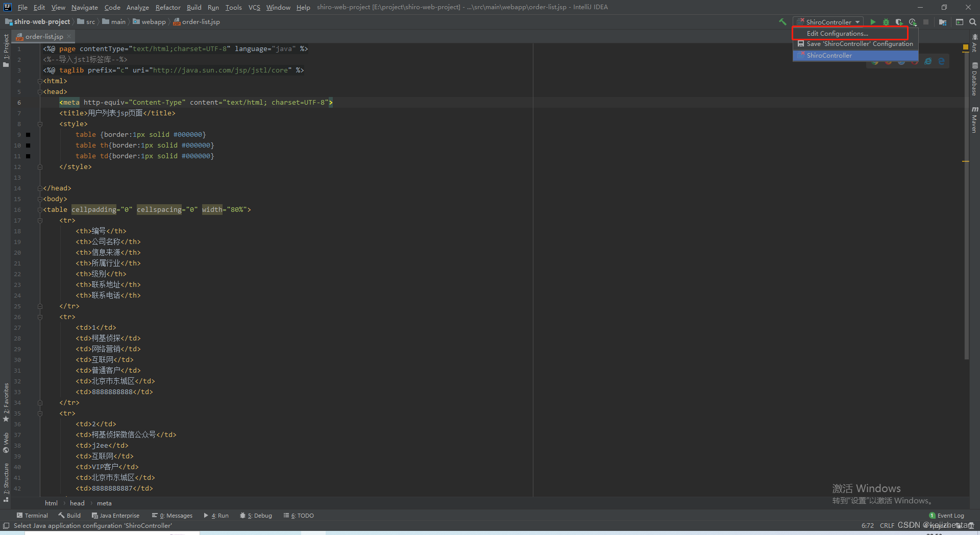
Task: Collapse the html tag fold on line 4
Action: pyautogui.click(x=40, y=81)
